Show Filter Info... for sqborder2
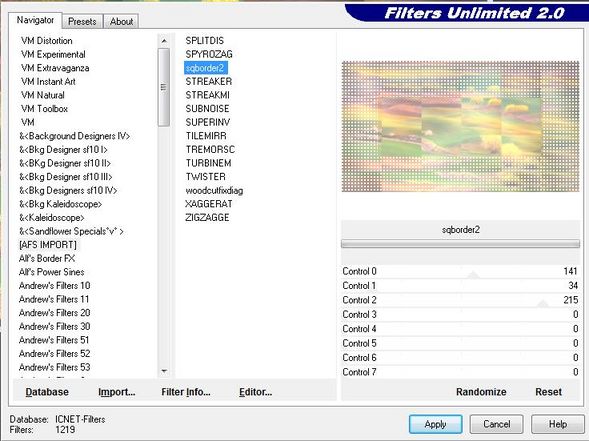The image size is (589, 441). point(186,392)
